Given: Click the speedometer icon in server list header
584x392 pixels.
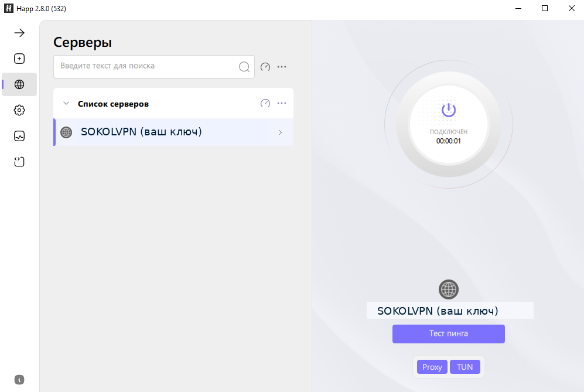Looking at the screenshot, I should (265, 103).
